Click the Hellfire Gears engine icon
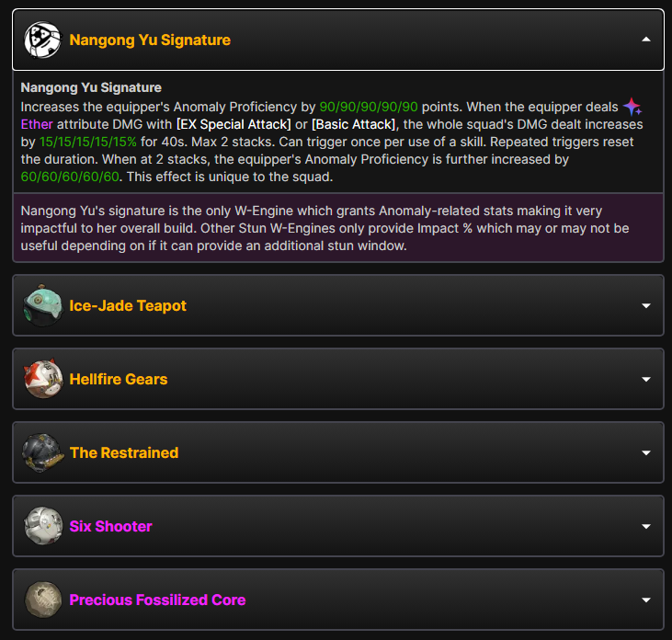This screenshot has height=640, width=672. (42, 379)
